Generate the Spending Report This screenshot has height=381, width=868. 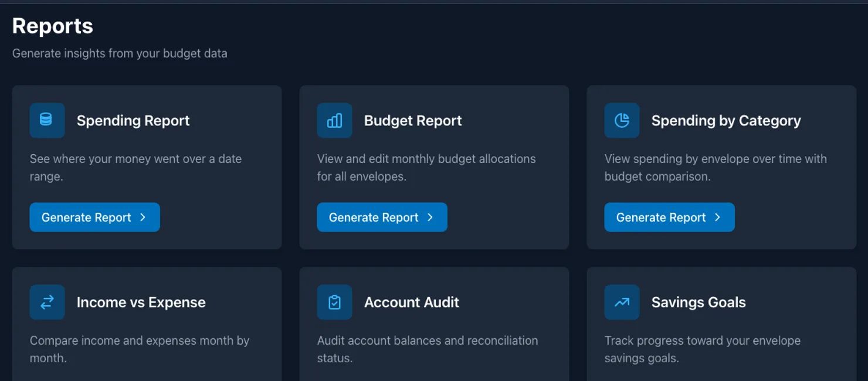pyautogui.click(x=94, y=217)
